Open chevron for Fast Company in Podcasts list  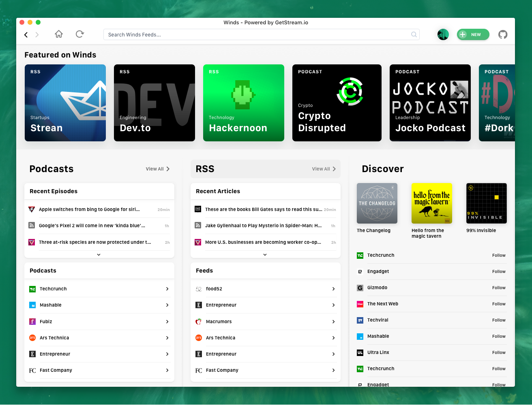click(167, 371)
